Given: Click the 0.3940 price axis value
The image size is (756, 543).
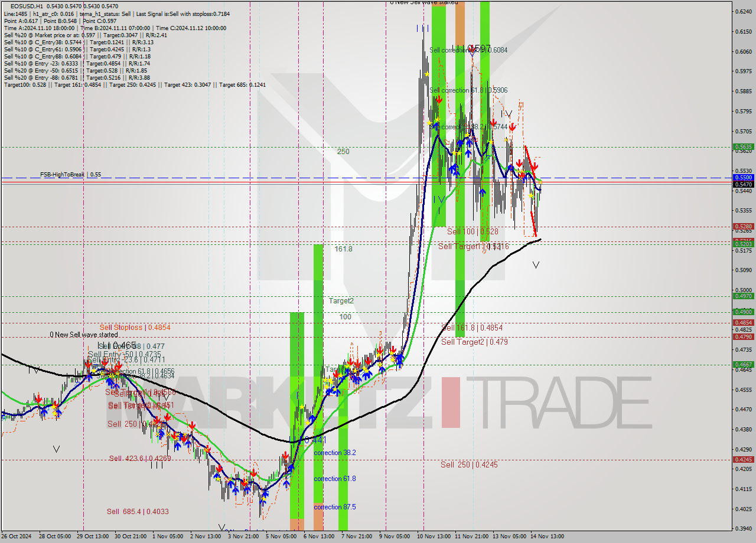Looking at the screenshot, I should [x=743, y=528].
